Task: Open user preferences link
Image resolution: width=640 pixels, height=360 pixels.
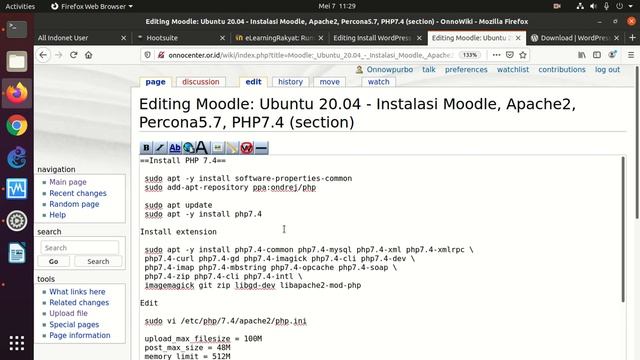Action: click(466, 69)
